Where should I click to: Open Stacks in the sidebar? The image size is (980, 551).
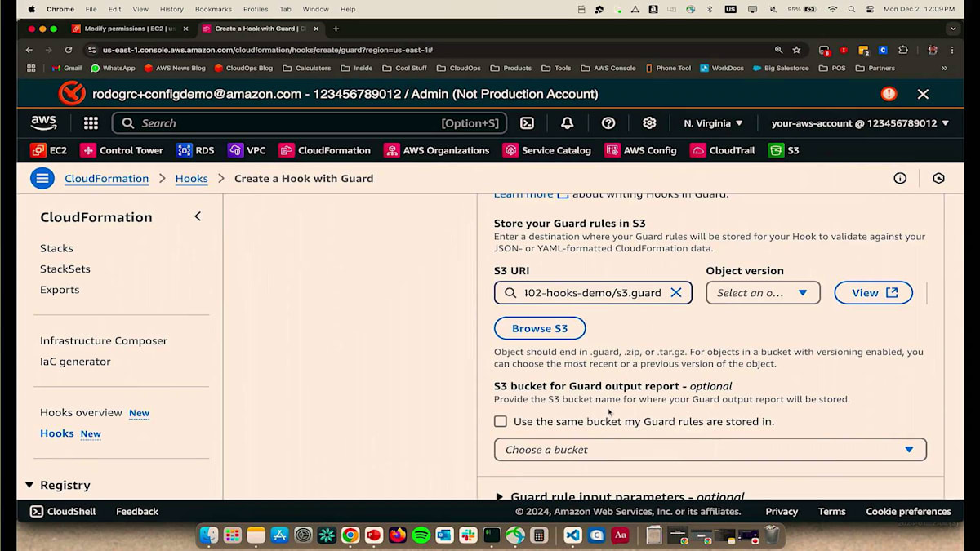pyautogui.click(x=56, y=248)
